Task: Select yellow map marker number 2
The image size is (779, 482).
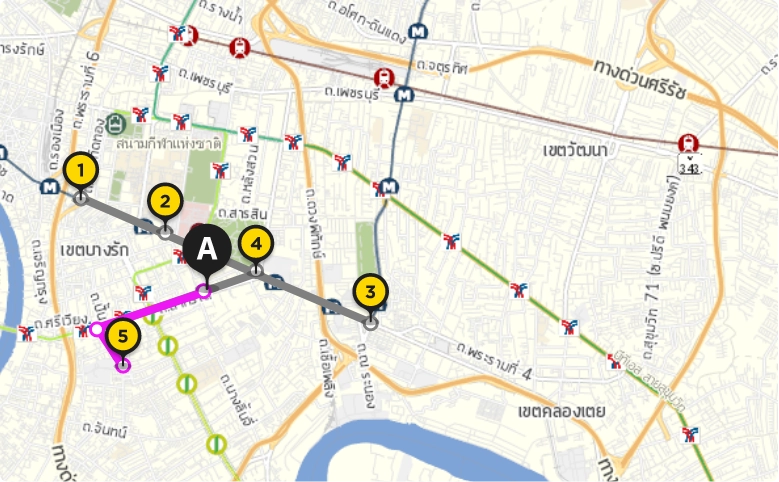Action: pyautogui.click(x=166, y=202)
